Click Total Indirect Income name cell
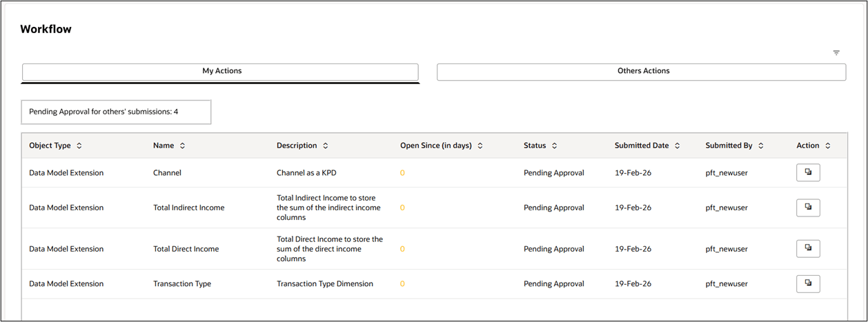 188,208
